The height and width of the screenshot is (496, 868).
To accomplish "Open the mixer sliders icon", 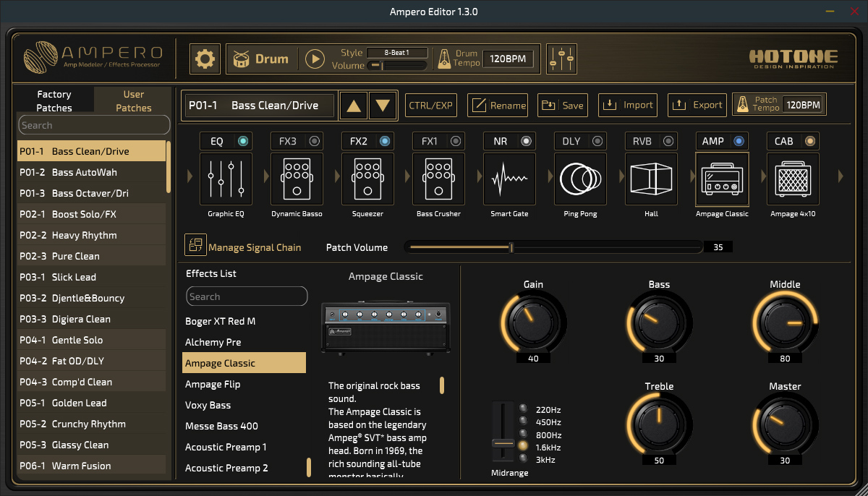I will (561, 59).
